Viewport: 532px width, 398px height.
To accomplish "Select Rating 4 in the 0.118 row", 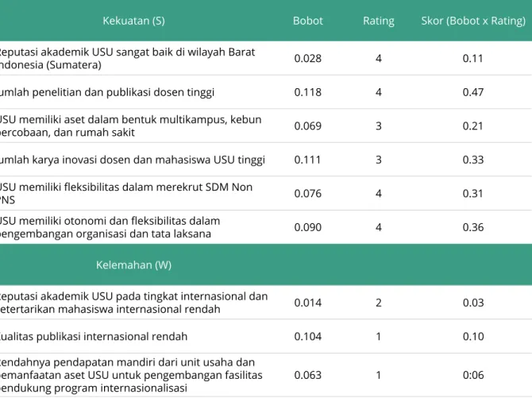I will pos(379,92).
